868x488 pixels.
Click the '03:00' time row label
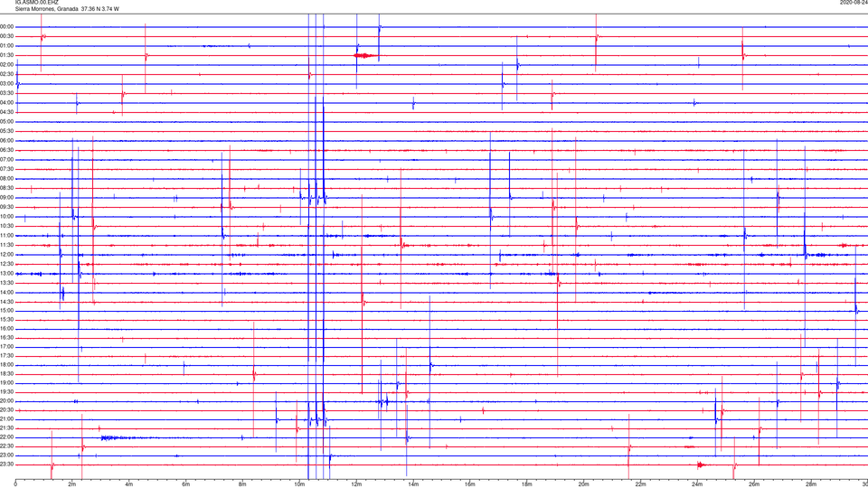[x=7, y=83]
